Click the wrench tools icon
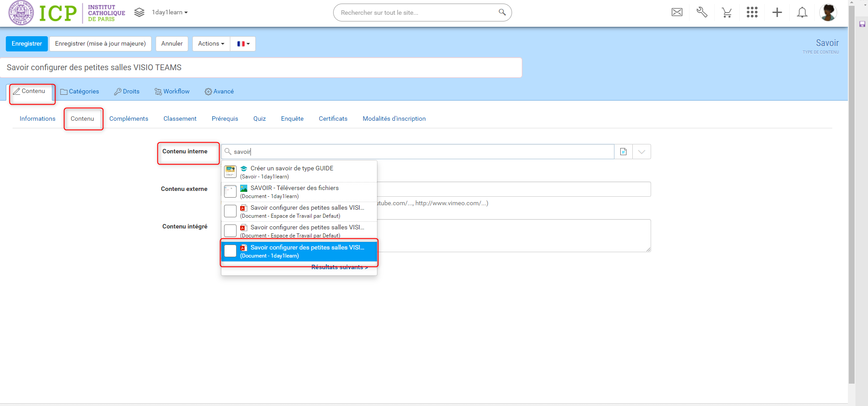868x406 pixels. click(702, 13)
